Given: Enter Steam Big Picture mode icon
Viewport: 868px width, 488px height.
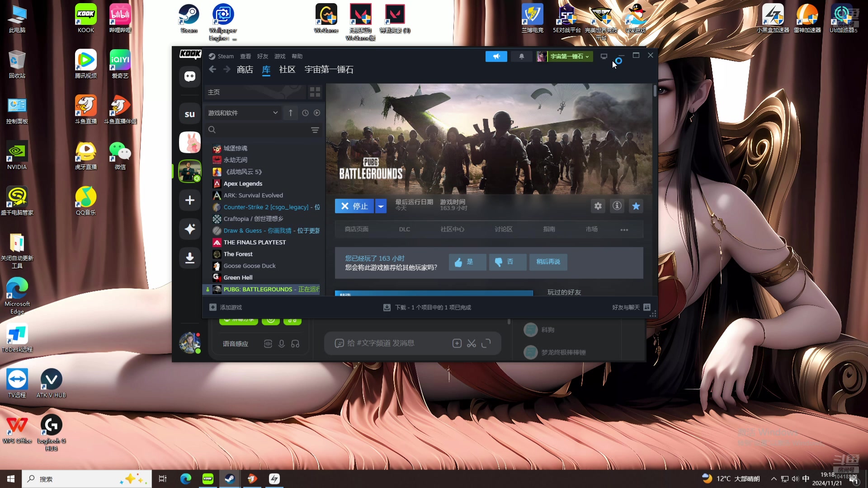Looking at the screenshot, I should click(604, 56).
